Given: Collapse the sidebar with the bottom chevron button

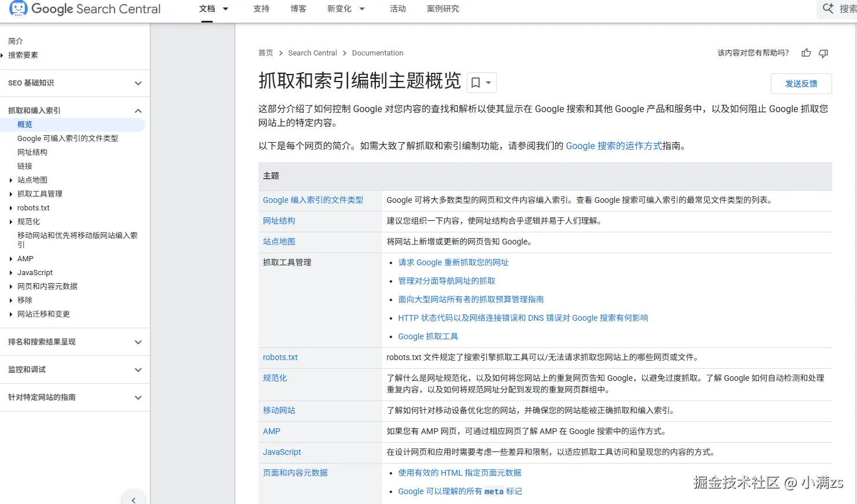Looking at the screenshot, I should 134,499.
